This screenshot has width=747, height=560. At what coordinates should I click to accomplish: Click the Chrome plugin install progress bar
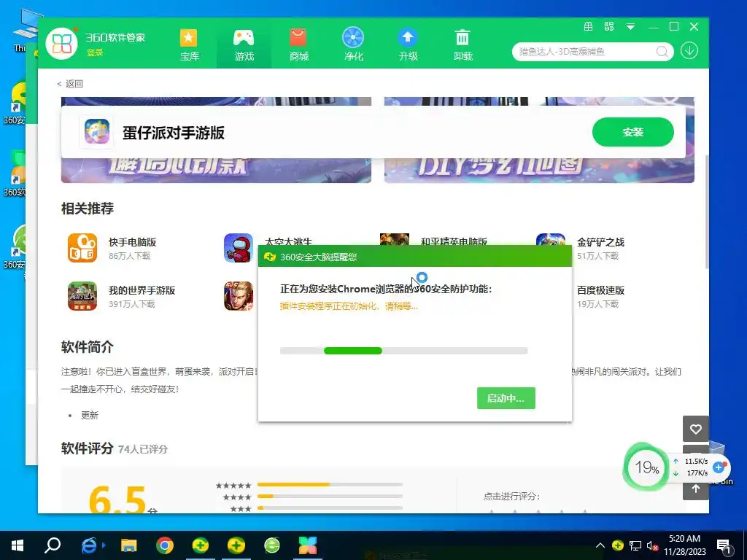click(x=403, y=351)
